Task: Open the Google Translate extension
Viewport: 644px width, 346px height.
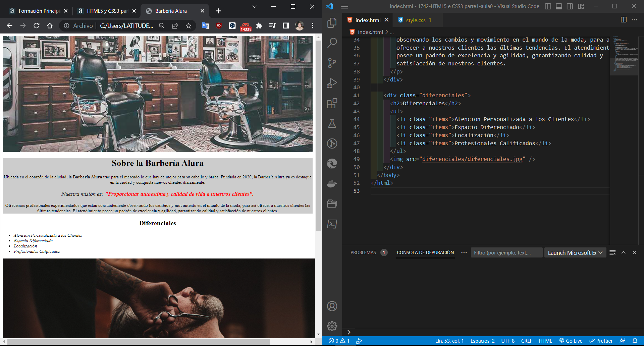Action: pyautogui.click(x=205, y=25)
